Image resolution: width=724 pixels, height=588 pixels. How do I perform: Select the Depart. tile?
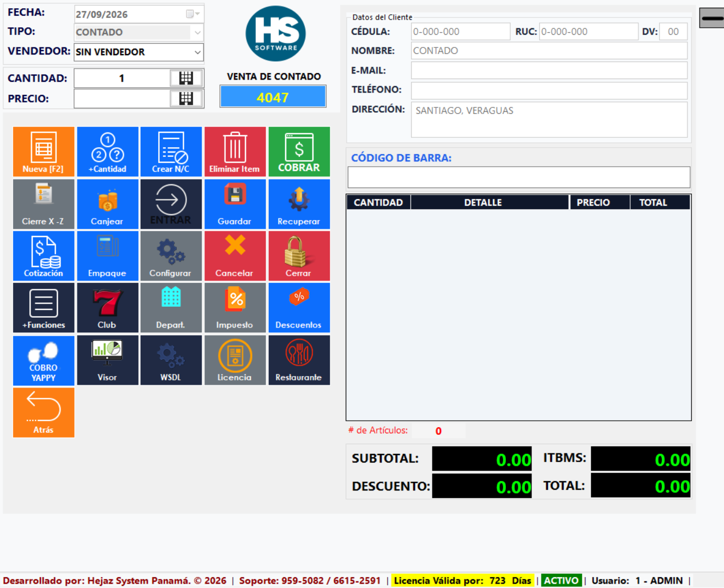click(x=171, y=307)
